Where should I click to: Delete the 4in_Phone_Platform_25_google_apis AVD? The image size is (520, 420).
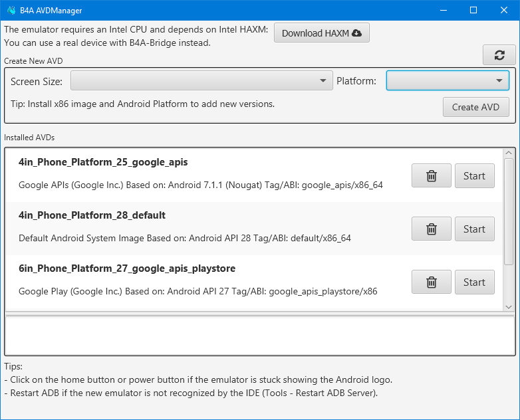431,176
